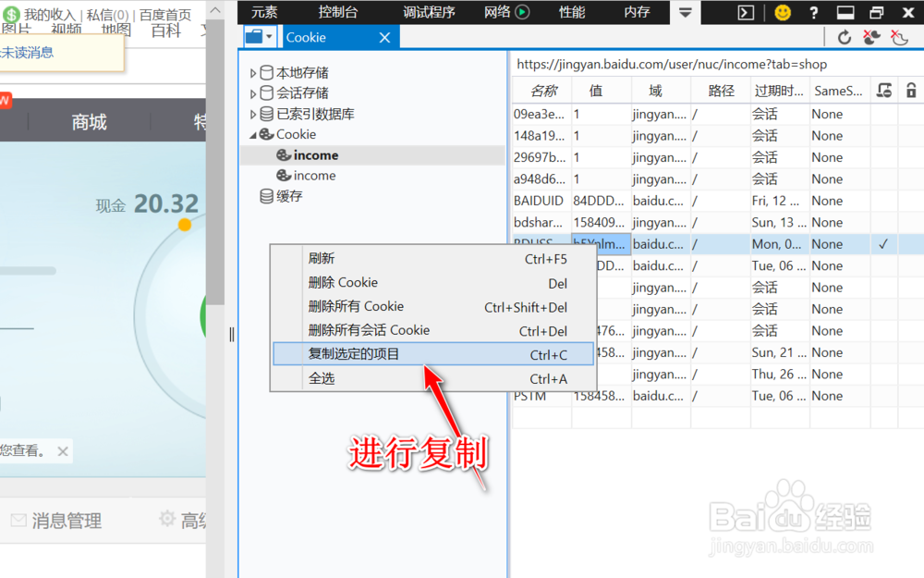Open 私信(0) link in the webpage
The height and width of the screenshot is (578, 924).
click(107, 15)
